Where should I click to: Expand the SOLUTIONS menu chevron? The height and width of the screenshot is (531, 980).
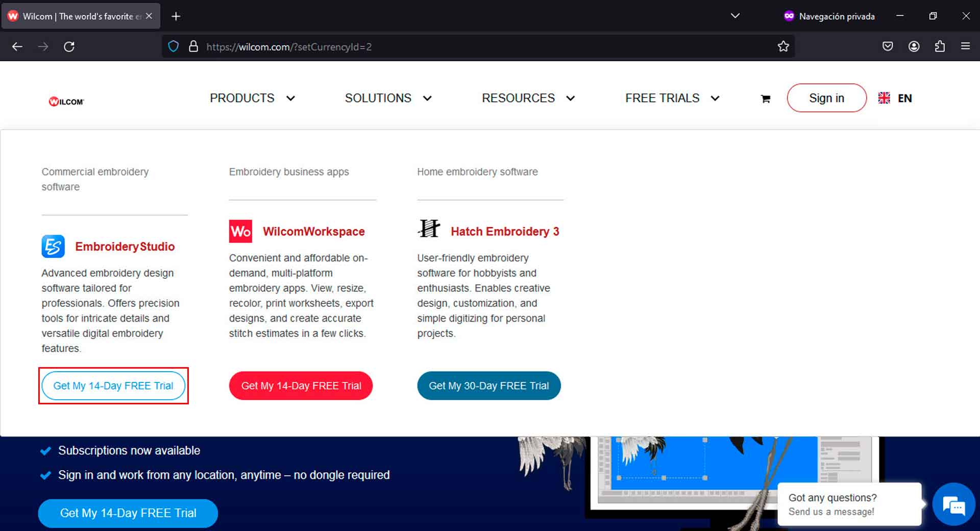pyautogui.click(x=427, y=99)
